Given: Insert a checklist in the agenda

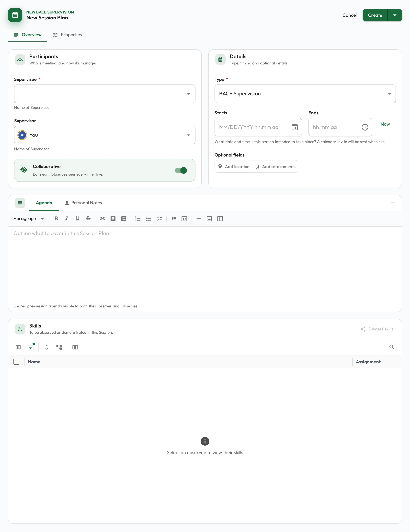Looking at the screenshot, I should tap(159, 218).
